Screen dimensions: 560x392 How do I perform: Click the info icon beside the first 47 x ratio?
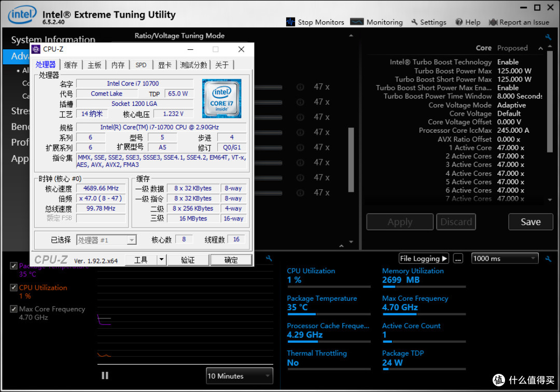click(300, 87)
